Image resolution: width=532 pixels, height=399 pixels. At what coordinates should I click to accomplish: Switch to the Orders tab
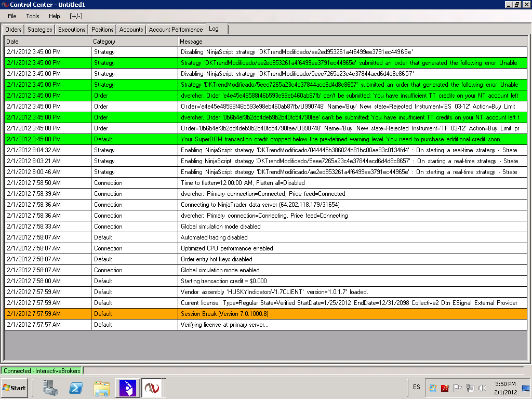[13, 30]
